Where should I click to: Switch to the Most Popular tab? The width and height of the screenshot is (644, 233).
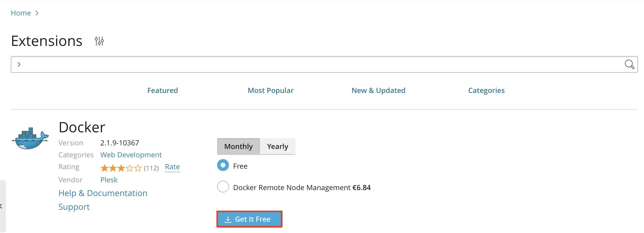270,90
